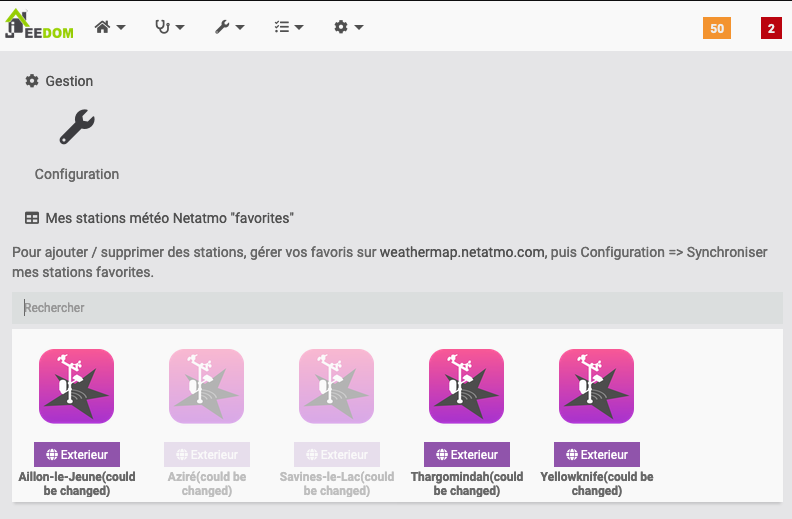Expand the wrench tools menu
Viewport: 792px width, 519px height.
229,27
